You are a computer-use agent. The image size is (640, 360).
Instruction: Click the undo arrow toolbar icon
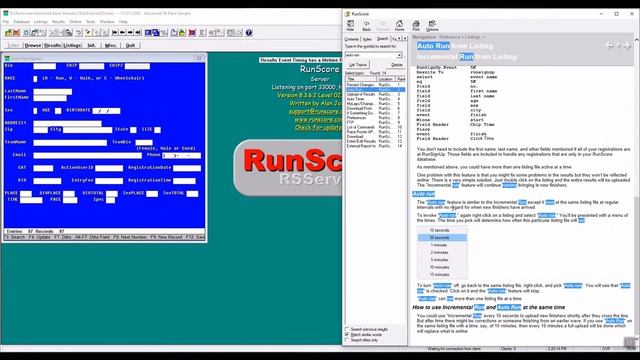coord(79,33)
